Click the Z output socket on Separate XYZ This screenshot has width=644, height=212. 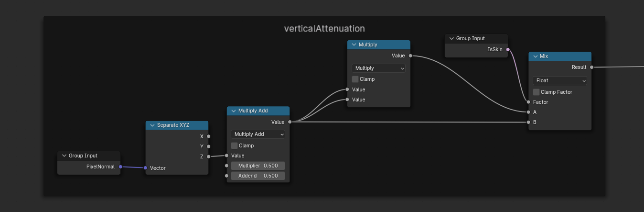208,156
